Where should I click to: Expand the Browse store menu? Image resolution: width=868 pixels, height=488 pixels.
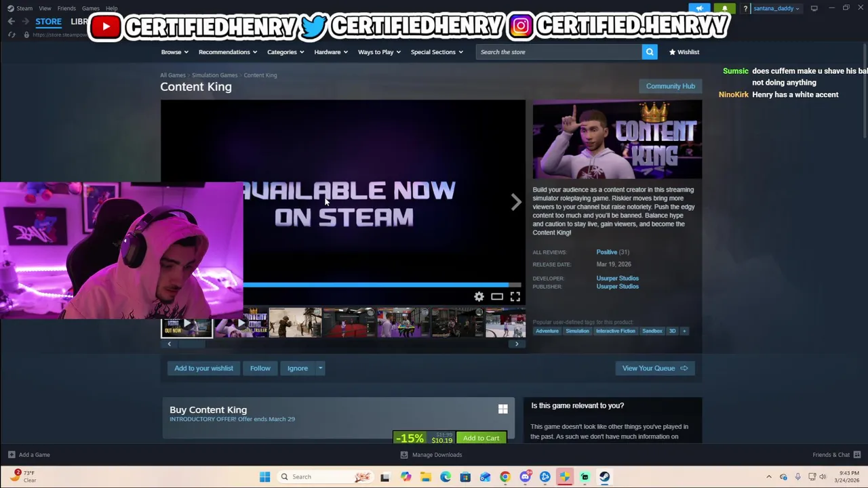[175, 52]
